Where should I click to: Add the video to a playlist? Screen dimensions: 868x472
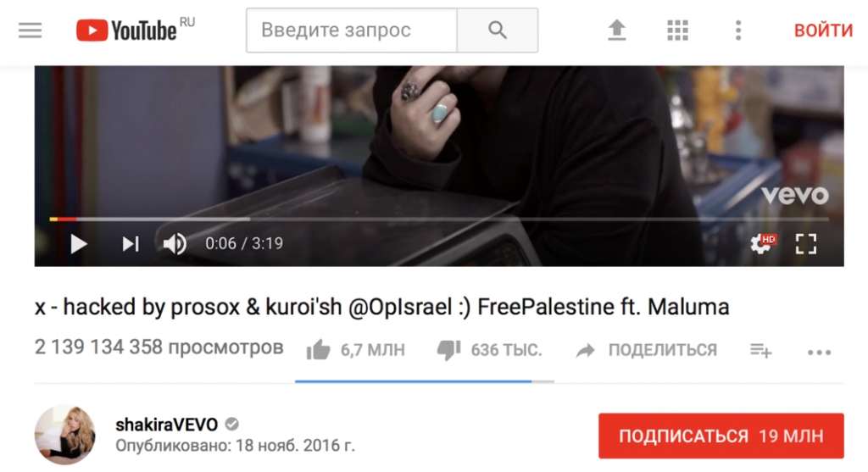pos(760,350)
